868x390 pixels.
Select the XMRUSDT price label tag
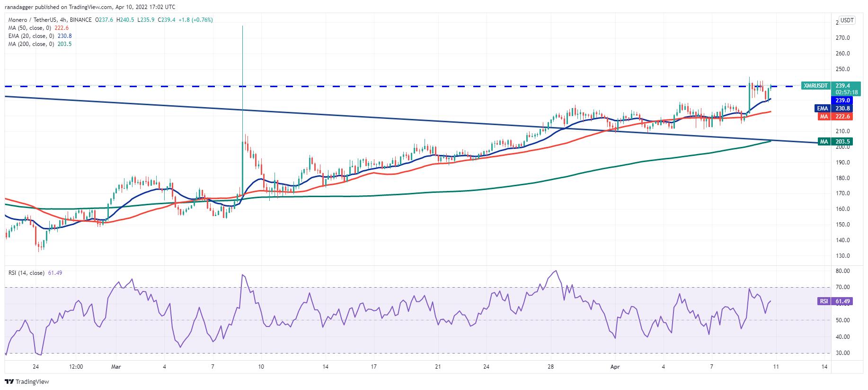(x=816, y=86)
